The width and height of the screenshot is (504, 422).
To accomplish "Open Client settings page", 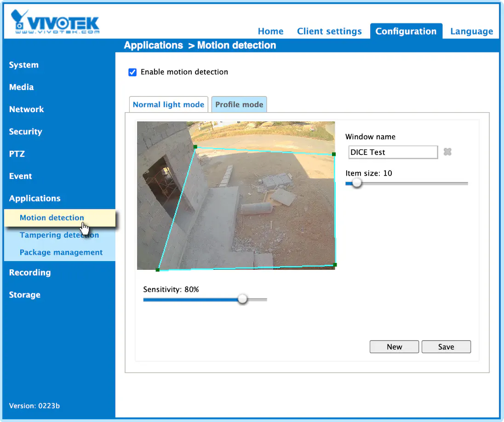I will click(329, 31).
